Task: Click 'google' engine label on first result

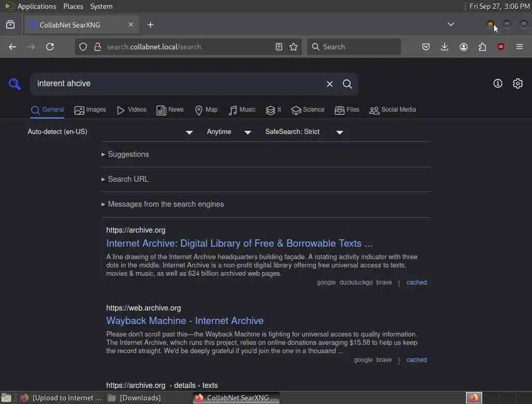Action: point(326,282)
